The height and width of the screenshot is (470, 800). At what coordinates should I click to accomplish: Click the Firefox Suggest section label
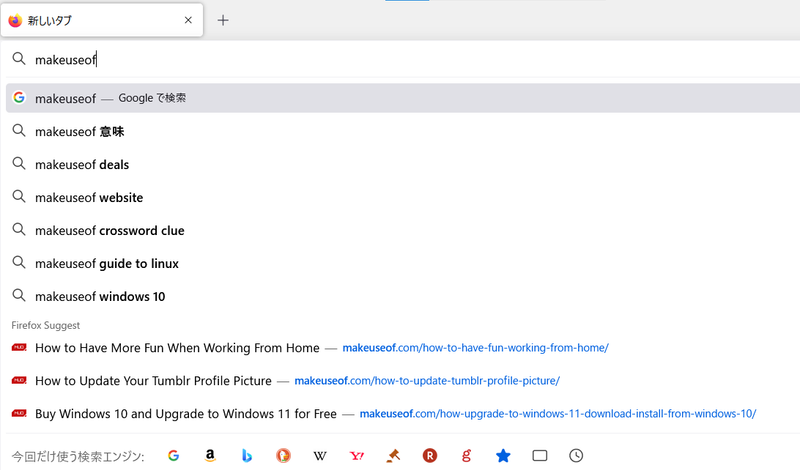point(45,326)
